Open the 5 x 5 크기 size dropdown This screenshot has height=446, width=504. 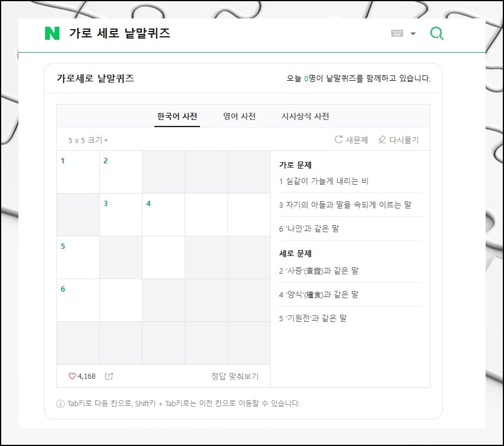click(88, 140)
